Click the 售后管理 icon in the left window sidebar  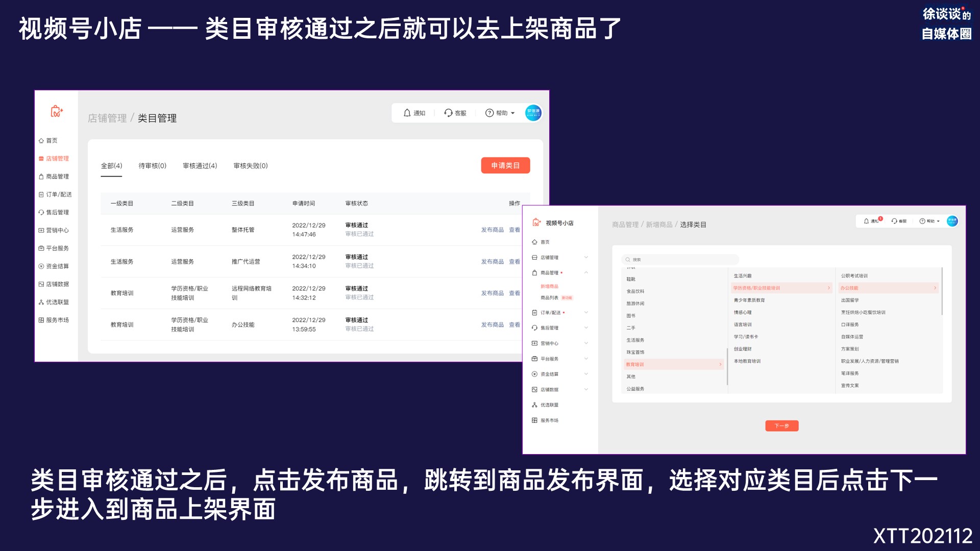tap(41, 212)
